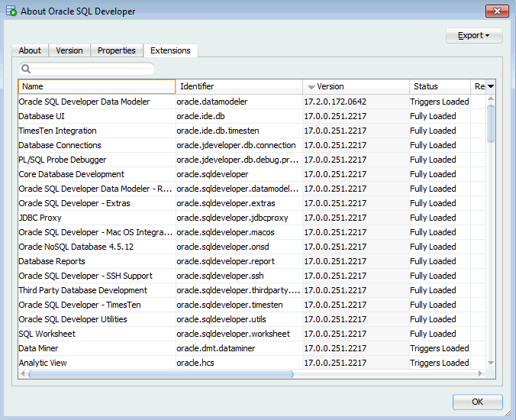
Task: Select the SQL Worksheet row
Action: click(x=252, y=334)
